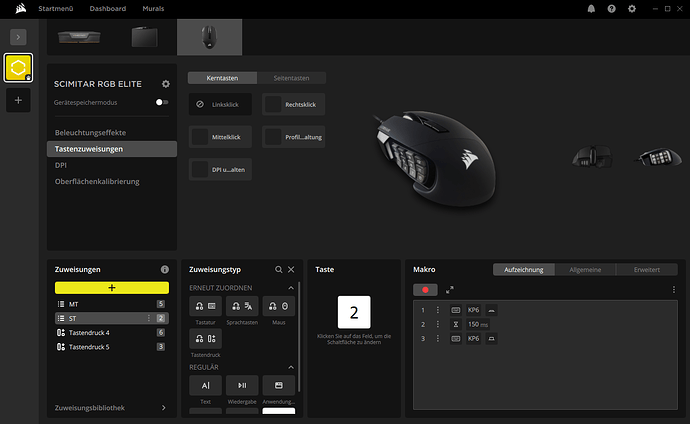Open Scimitar RGB Elite device settings gear
The width and height of the screenshot is (690, 424).
(x=165, y=84)
